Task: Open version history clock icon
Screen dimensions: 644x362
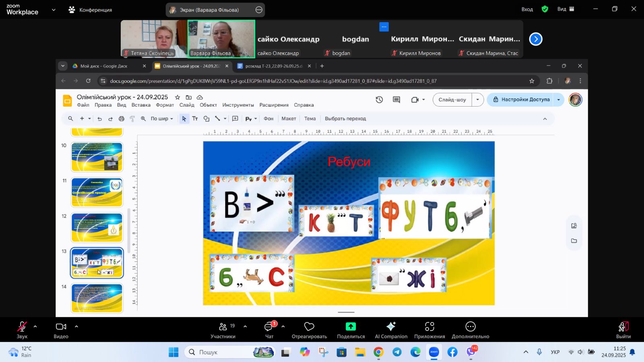Action: tap(379, 100)
